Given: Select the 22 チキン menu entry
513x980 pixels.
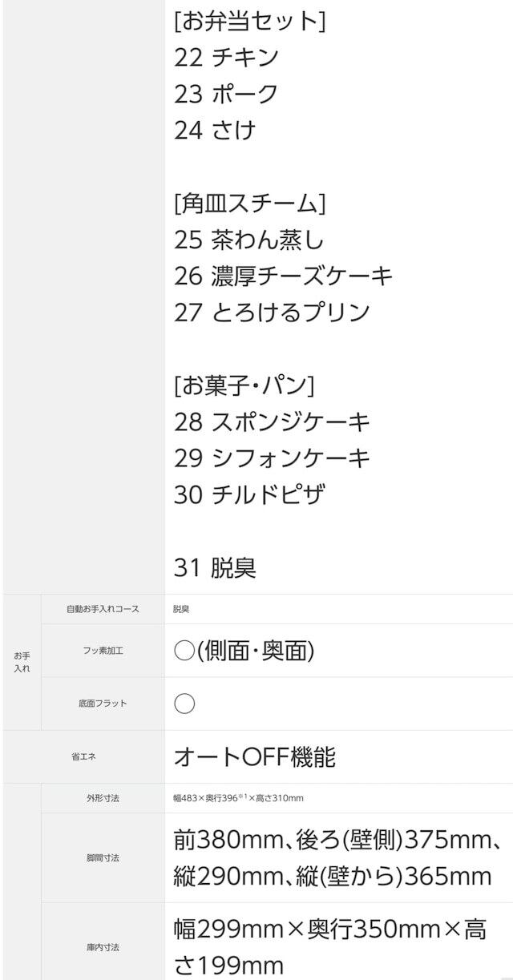Looking at the screenshot, I should click(226, 57).
